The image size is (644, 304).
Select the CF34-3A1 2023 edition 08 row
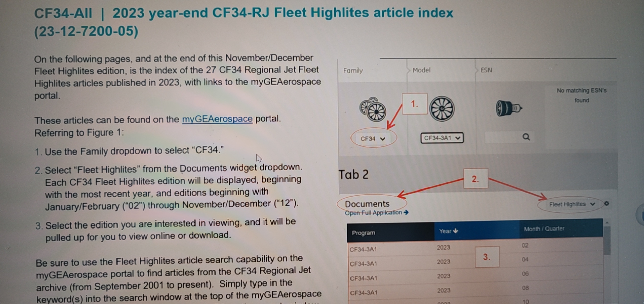click(476, 291)
